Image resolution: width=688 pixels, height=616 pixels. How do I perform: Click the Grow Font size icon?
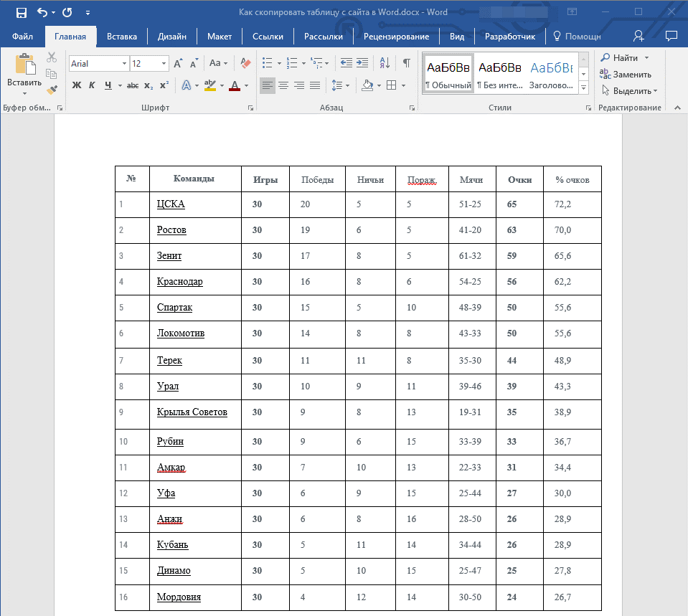pyautogui.click(x=178, y=63)
